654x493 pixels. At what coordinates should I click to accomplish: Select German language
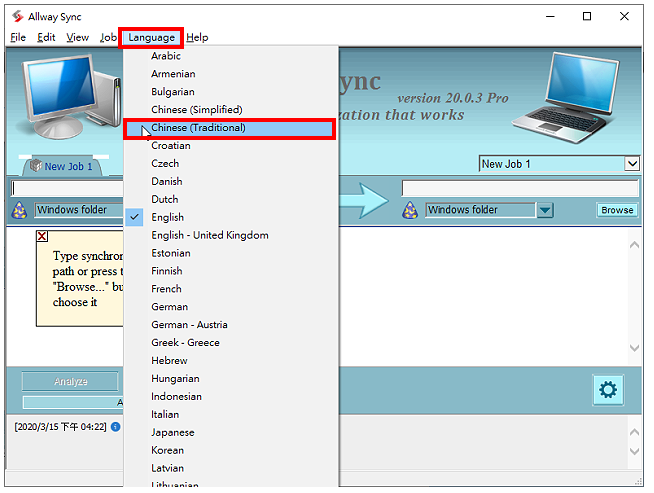231,307
